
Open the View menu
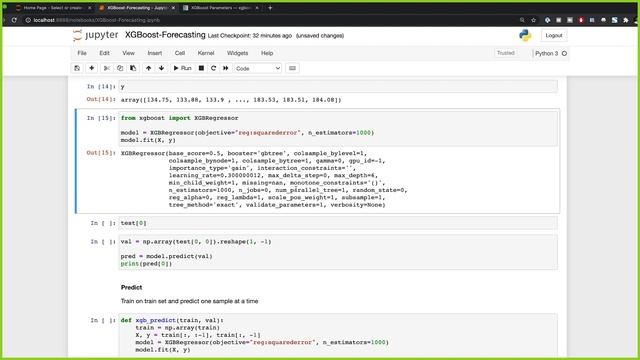(x=128, y=53)
